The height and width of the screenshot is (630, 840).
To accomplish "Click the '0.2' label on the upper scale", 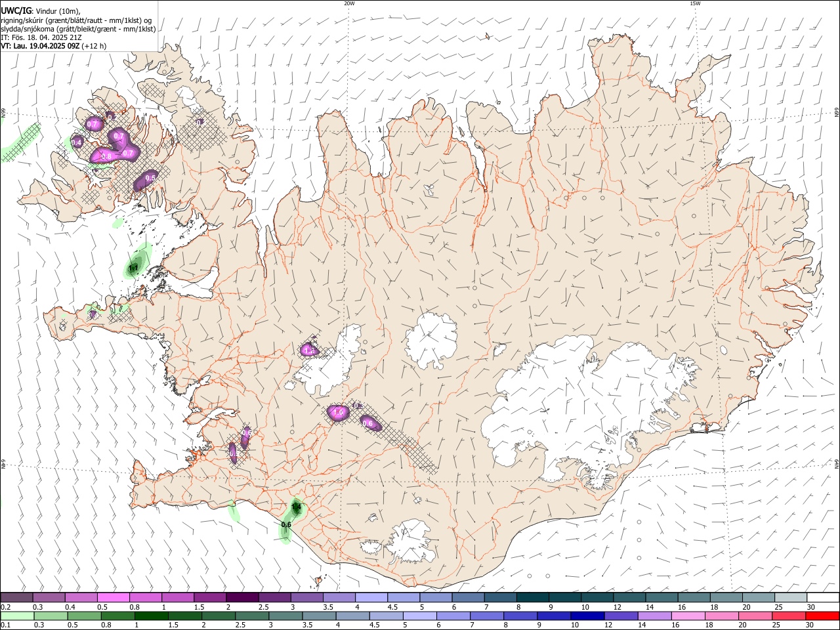I will (x=6, y=607).
